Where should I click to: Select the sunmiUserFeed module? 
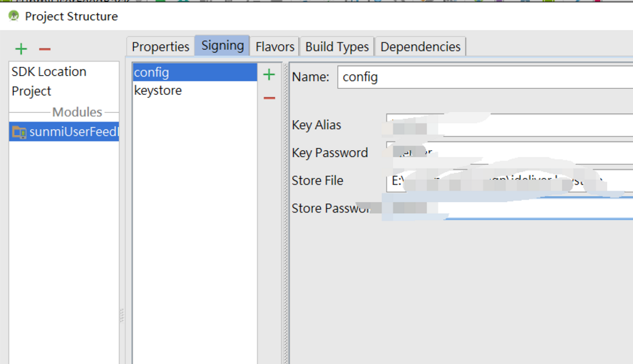(x=65, y=132)
